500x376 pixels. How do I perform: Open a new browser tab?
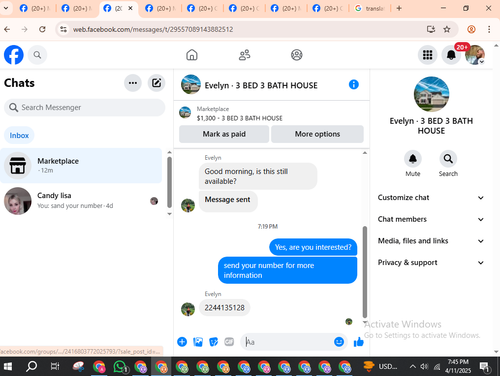pos(399,8)
